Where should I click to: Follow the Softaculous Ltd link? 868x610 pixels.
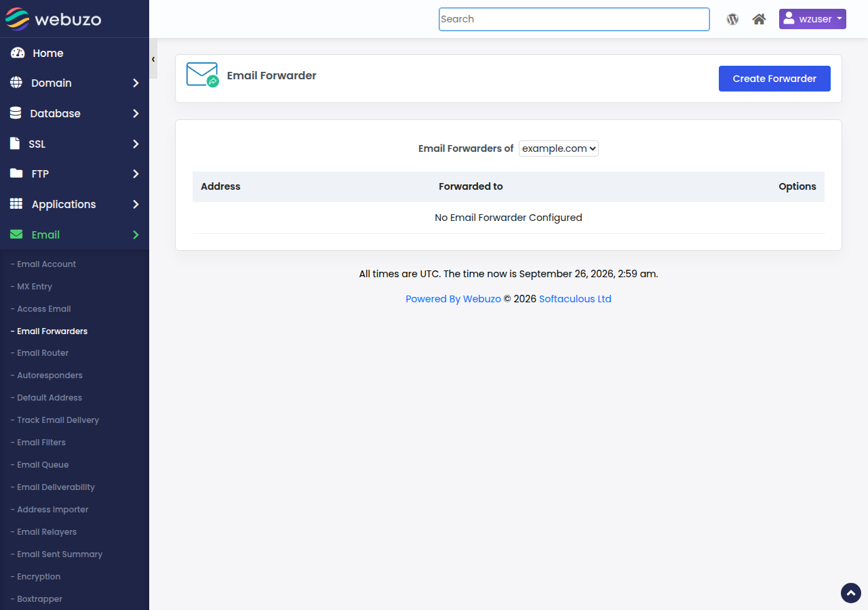click(575, 299)
